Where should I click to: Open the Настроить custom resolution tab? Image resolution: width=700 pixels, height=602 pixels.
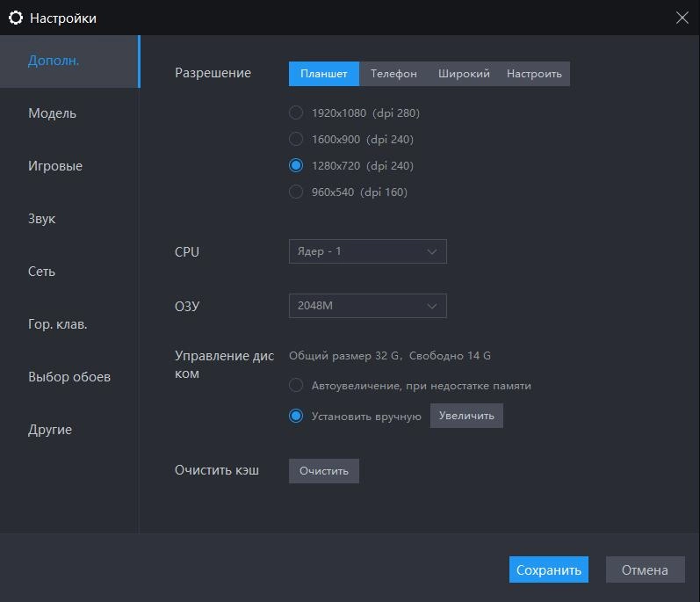pyautogui.click(x=534, y=74)
